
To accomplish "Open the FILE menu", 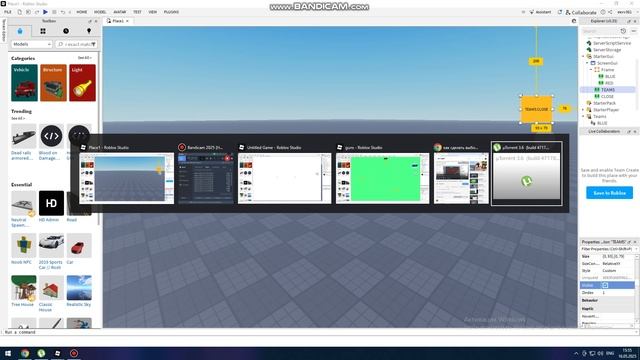I will tap(8, 12).
